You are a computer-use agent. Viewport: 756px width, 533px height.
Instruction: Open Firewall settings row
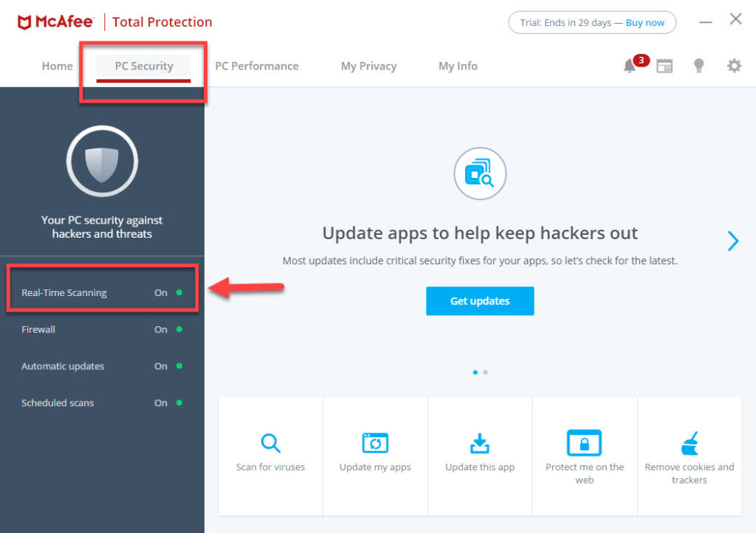click(102, 330)
